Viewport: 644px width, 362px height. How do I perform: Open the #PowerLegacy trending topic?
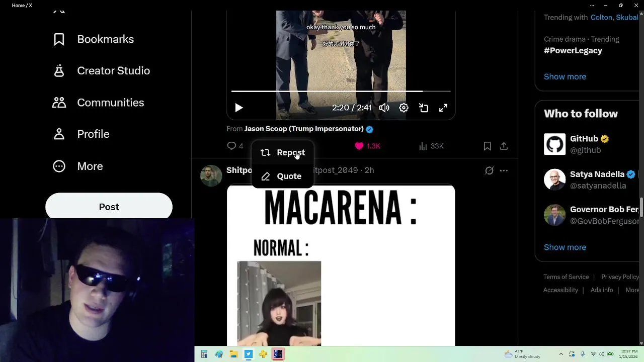click(573, 51)
